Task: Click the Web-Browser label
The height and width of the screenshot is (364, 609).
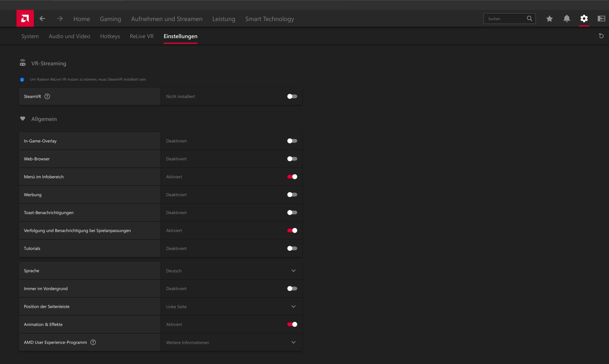Action: click(36, 159)
